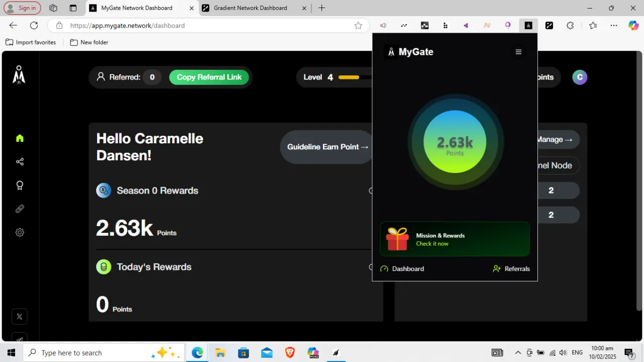
Task: Click the Season 0 Rewards coin icon
Action: [104, 191]
